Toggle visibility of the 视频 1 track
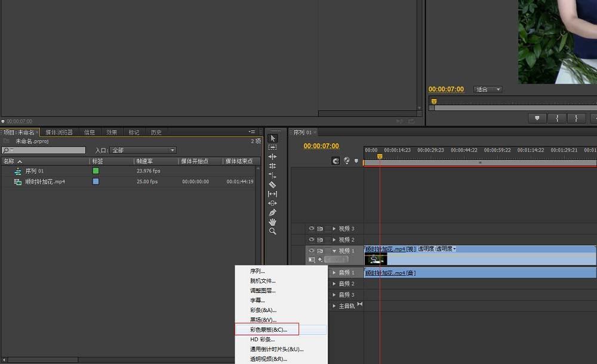 311,249
